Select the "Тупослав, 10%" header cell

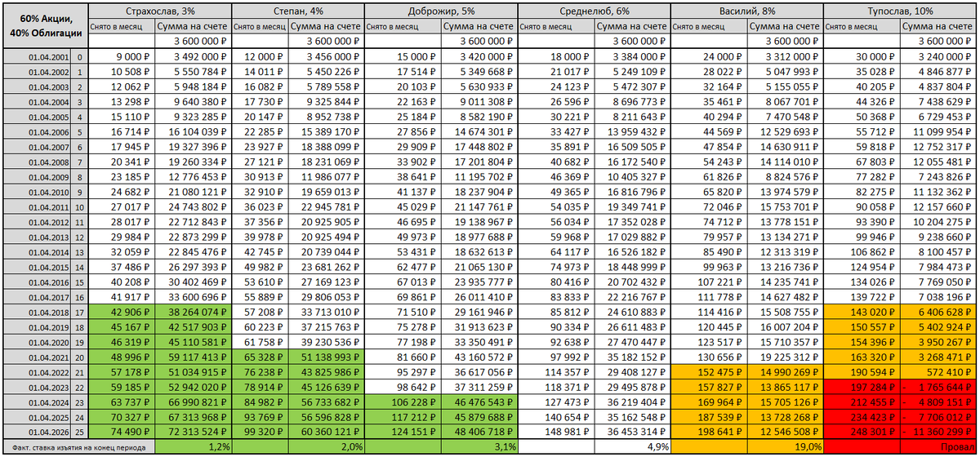900,11
